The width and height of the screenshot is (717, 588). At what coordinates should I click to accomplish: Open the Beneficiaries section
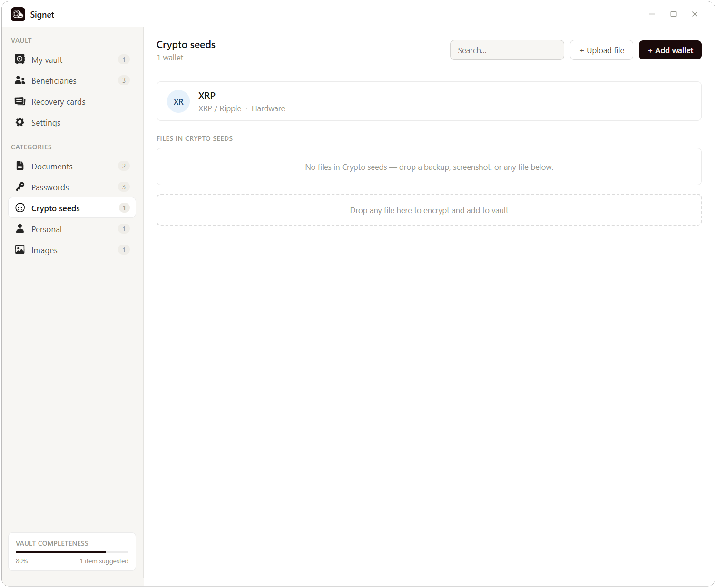tap(54, 81)
